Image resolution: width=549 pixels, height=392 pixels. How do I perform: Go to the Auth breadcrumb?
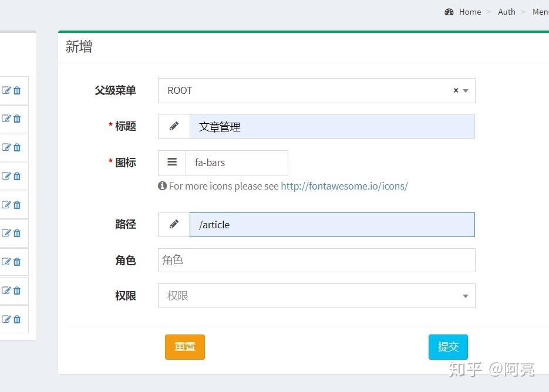[506, 12]
